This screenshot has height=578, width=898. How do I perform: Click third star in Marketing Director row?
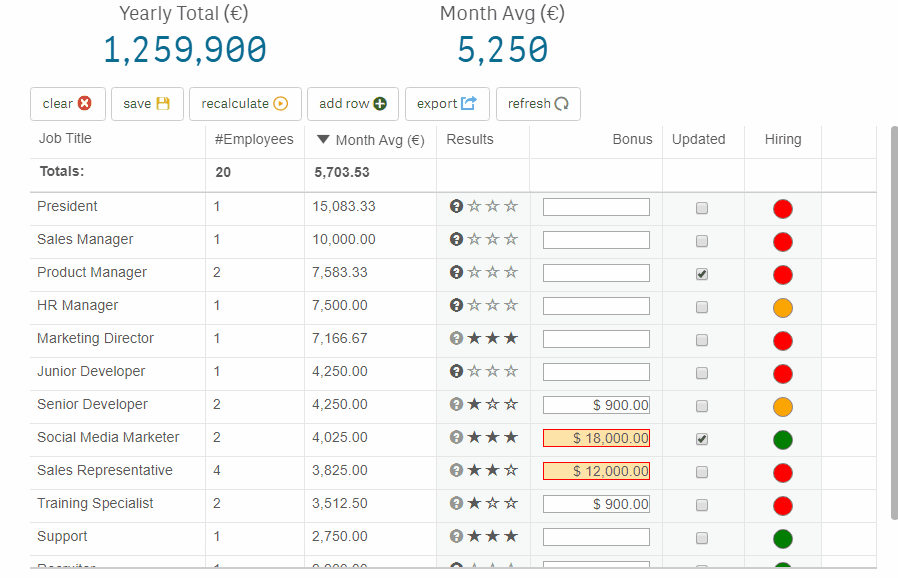click(x=511, y=339)
